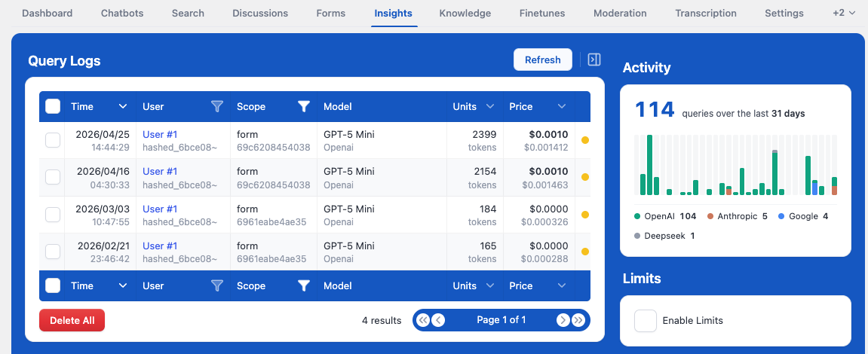Open the Moderation tab
Viewport: 868px width, 354px height.
[620, 14]
